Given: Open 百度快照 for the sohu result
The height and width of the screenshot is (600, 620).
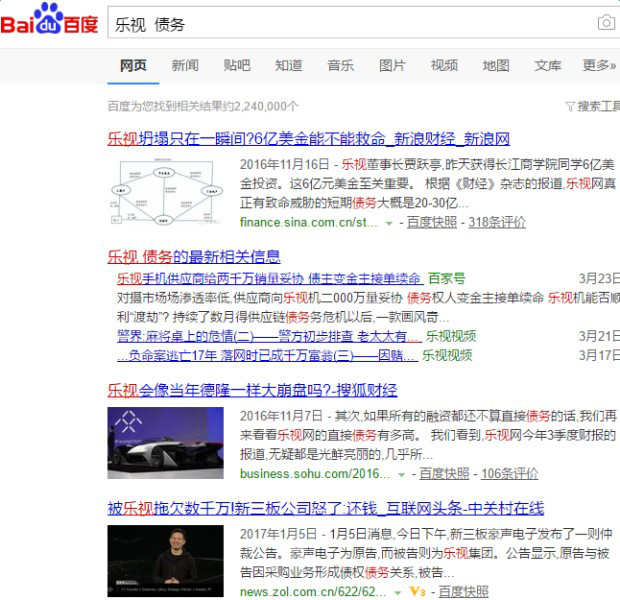Looking at the screenshot, I should pyautogui.click(x=444, y=473).
